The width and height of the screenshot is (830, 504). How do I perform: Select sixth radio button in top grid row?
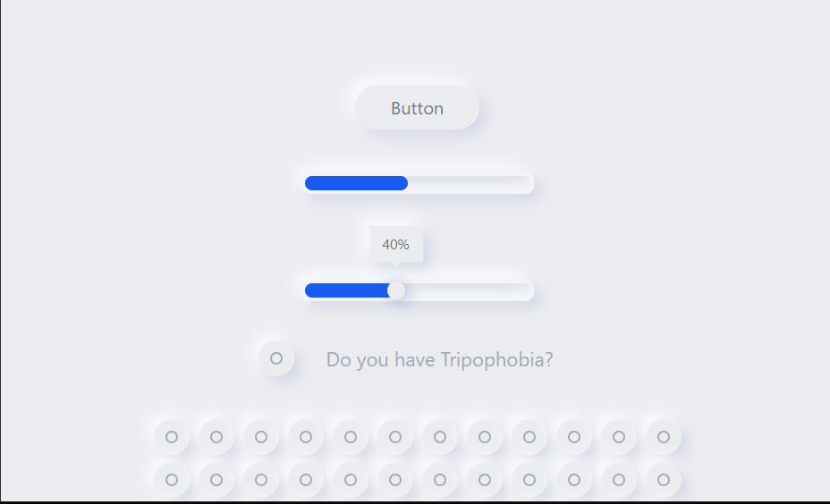(x=395, y=437)
